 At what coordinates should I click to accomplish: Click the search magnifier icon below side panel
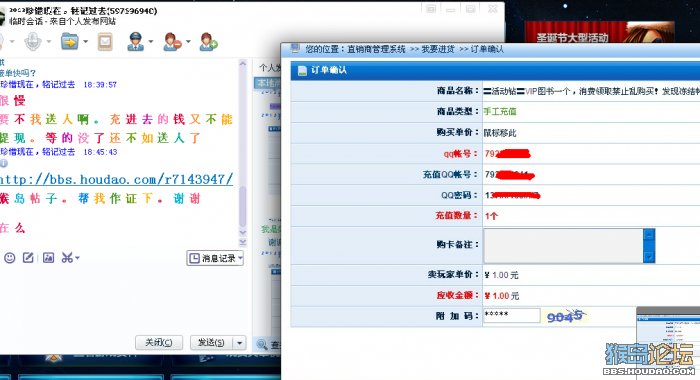(262, 344)
